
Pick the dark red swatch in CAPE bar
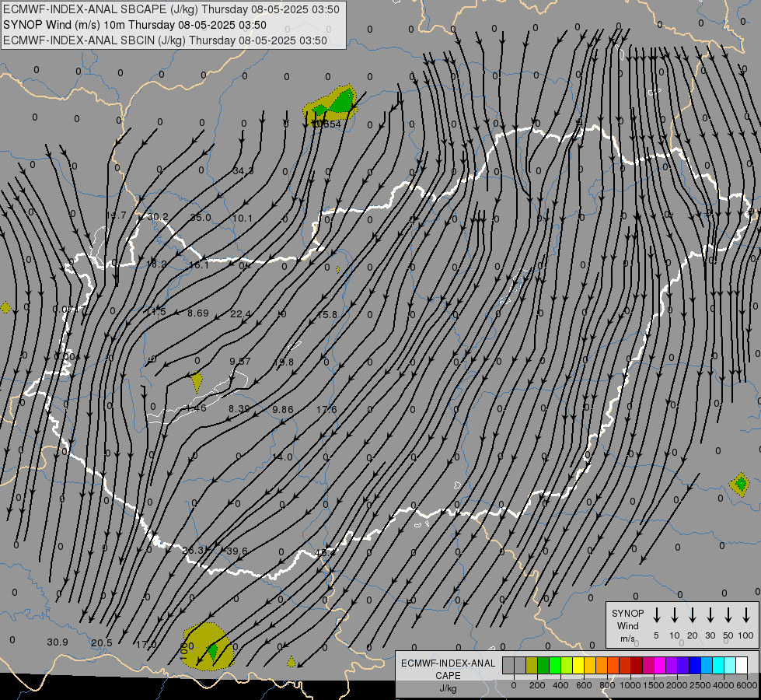(637, 665)
